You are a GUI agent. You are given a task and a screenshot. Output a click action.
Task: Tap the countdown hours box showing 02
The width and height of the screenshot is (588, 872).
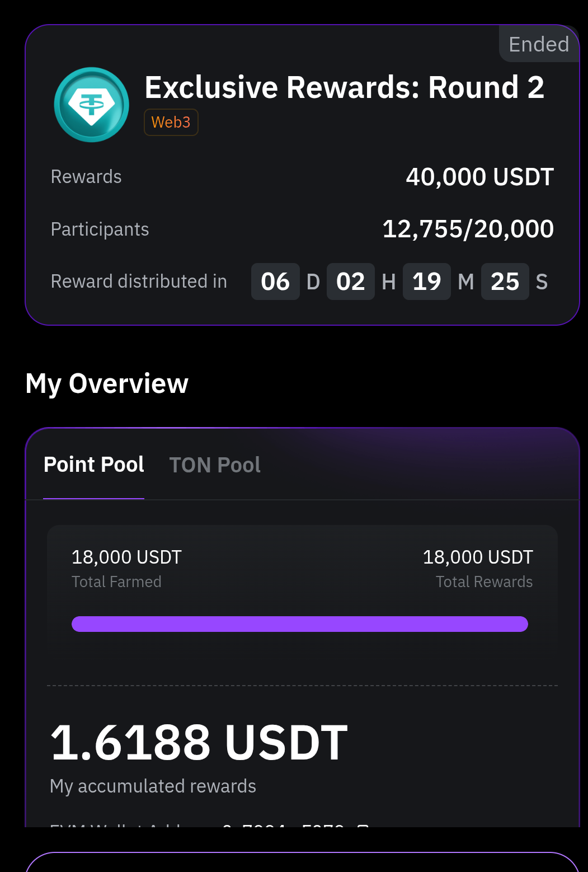coord(351,282)
